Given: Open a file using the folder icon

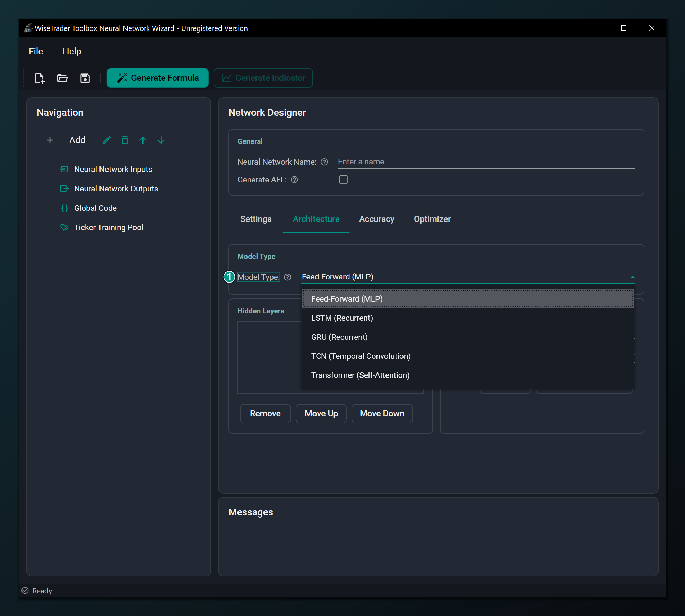Looking at the screenshot, I should coord(62,78).
